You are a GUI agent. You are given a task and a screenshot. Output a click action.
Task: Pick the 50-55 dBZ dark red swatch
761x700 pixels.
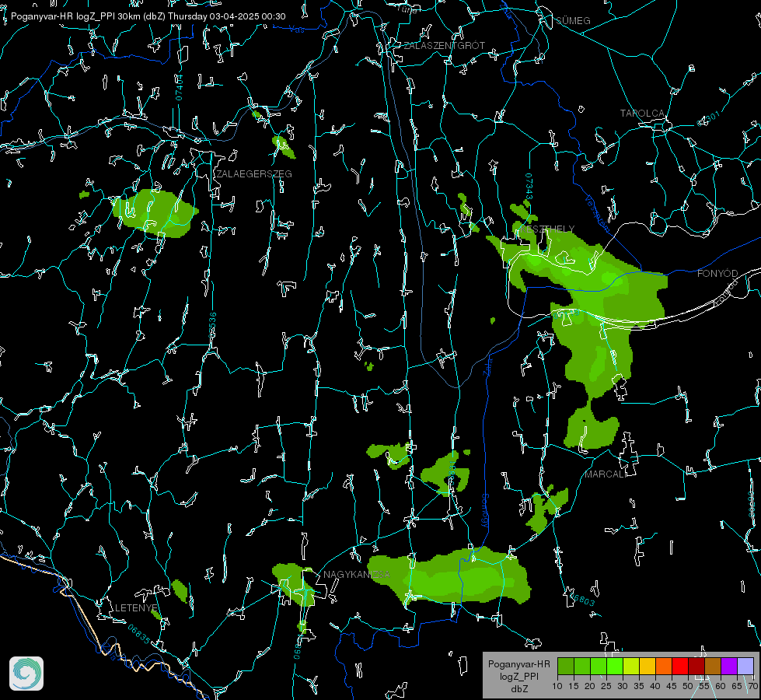tap(696, 666)
